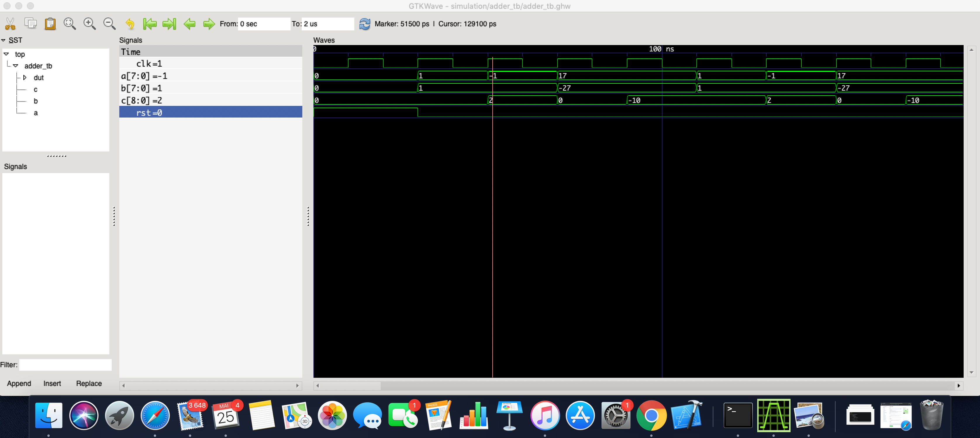Jump to start of time icon
980x438 pixels.
click(x=150, y=24)
